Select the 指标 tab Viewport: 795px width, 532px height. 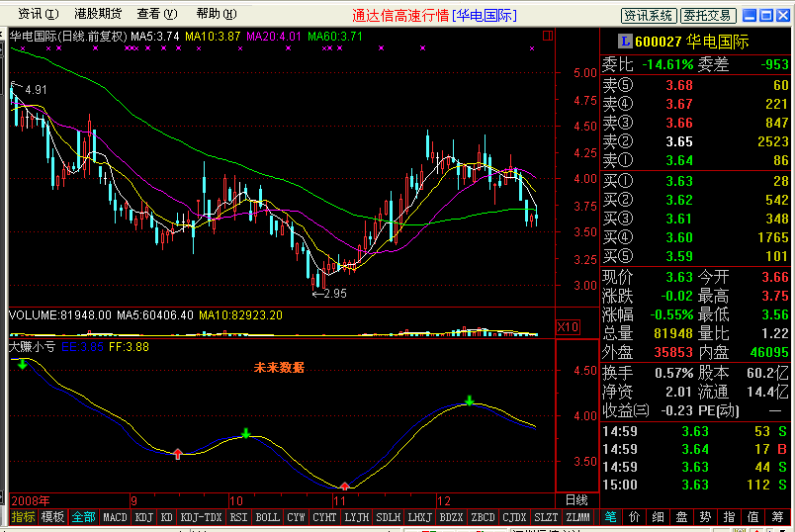[24, 517]
